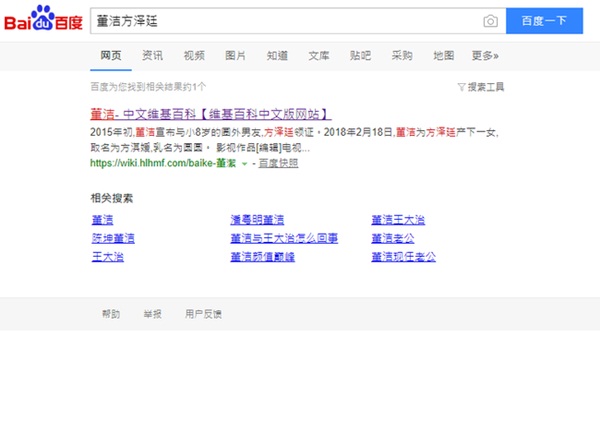
Task: Click the 举报 footer link
Action: (x=152, y=314)
